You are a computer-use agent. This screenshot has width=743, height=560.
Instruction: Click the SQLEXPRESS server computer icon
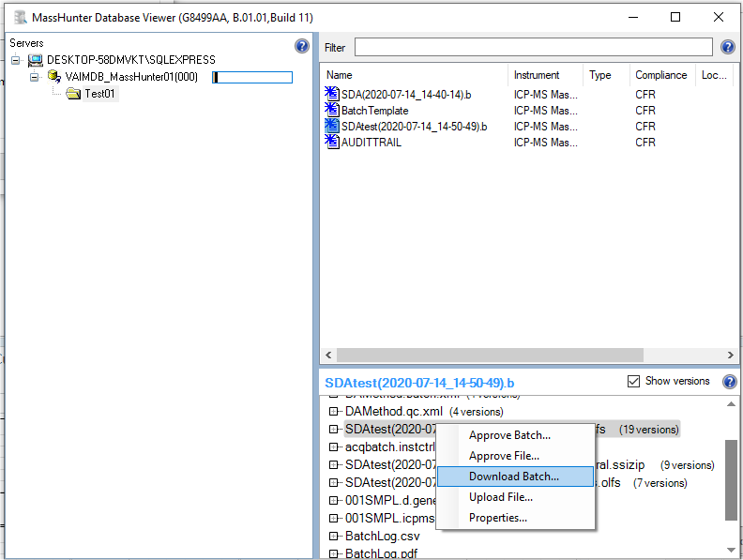[35, 60]
